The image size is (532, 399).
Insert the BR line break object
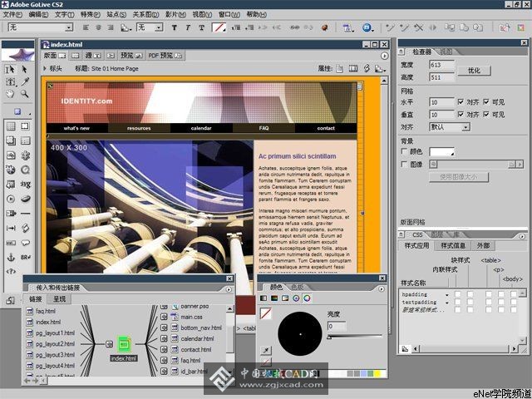(x=26, y=257)
